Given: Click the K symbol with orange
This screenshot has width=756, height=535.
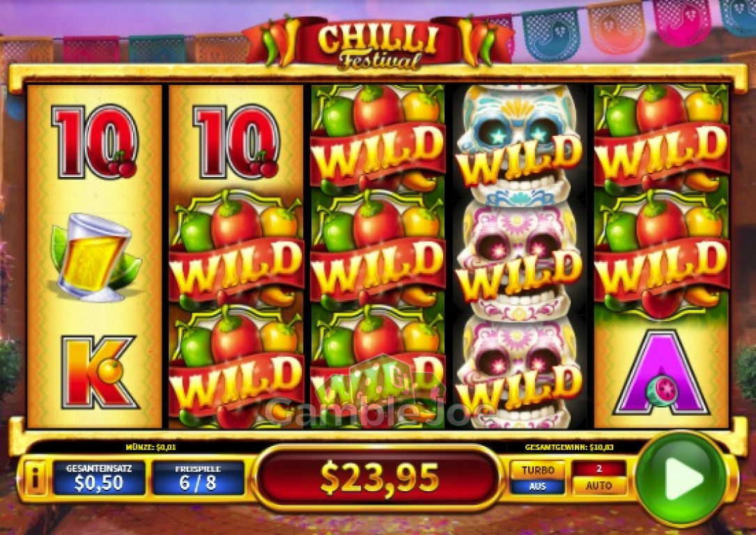Looking at the screenshot, I should pos(98,371).
